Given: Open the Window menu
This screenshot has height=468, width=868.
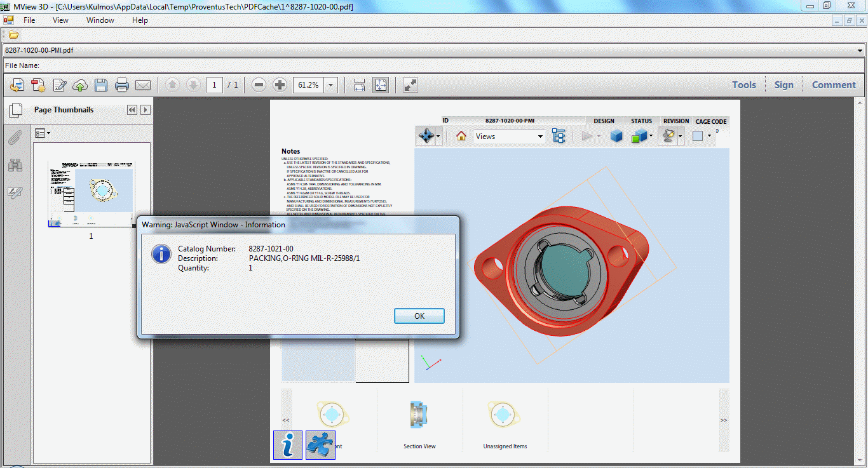Looking at the screenshot, I should click(100, 20).
